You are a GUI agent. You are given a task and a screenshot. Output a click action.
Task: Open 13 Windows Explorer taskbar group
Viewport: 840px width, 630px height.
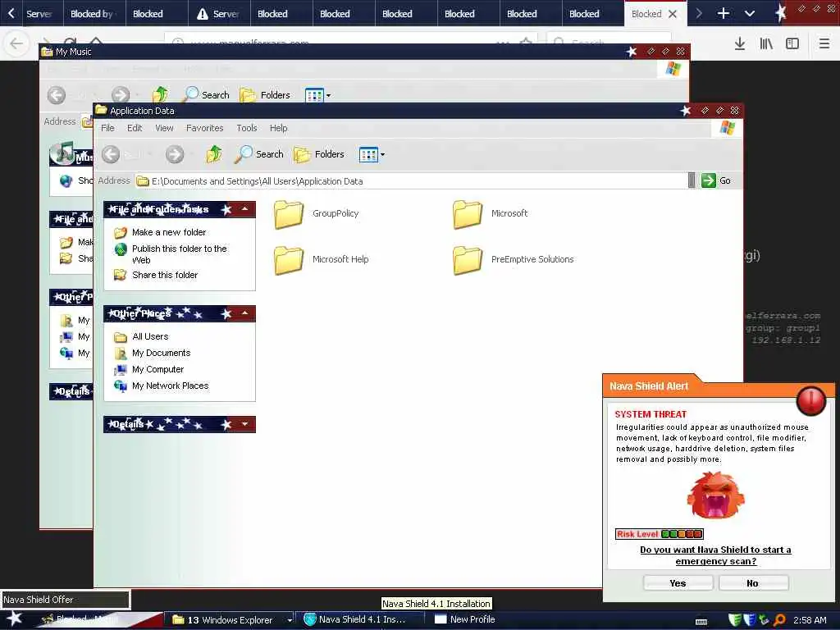tap(232, 620)
